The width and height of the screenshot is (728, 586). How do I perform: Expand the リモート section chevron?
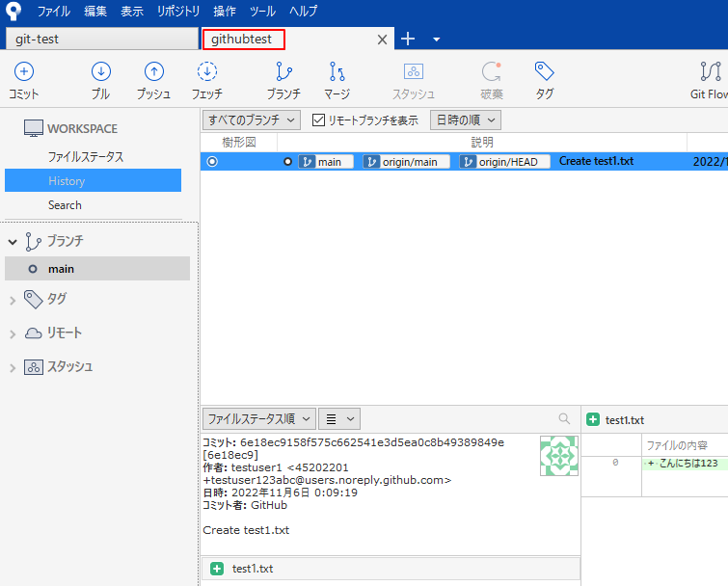13,334
